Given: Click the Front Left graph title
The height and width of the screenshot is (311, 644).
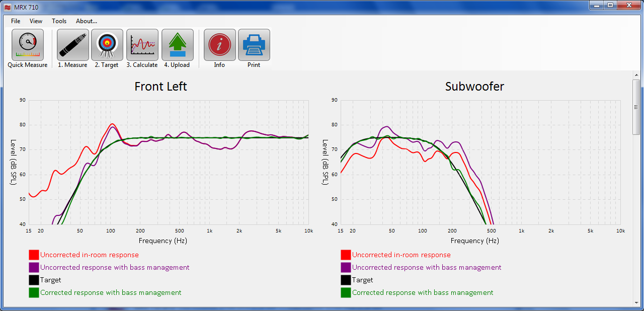Looking at the screenshot, I should pyautogui.click(x=160, y=87).
